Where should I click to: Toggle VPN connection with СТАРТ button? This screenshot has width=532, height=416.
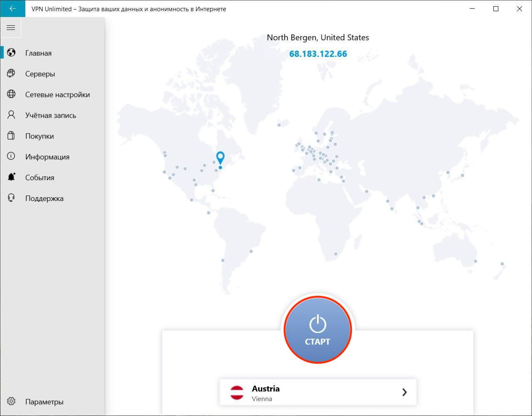point(318,329)
